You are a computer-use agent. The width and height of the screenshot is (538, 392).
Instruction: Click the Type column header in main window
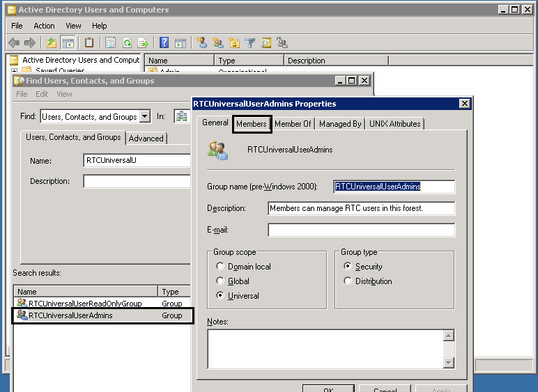coord(249,61)
